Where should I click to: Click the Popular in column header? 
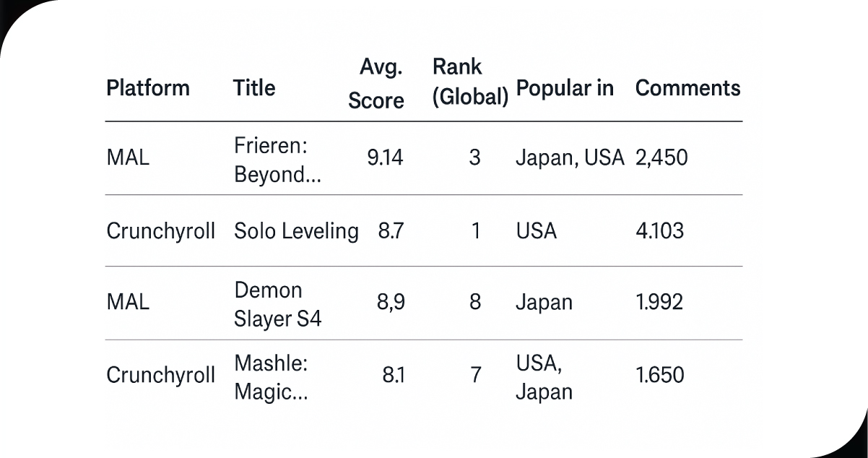(565, 88)
